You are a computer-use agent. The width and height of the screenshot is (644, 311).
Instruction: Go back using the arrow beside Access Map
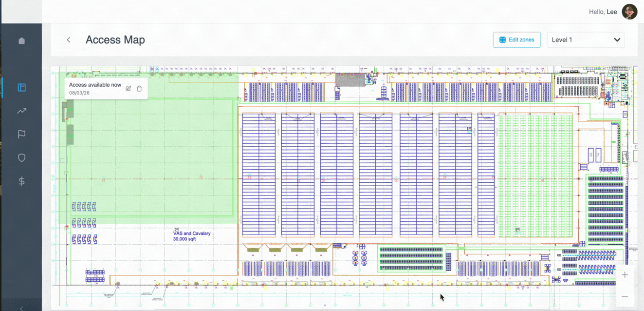pyautogui.click(x=69, y=40)
